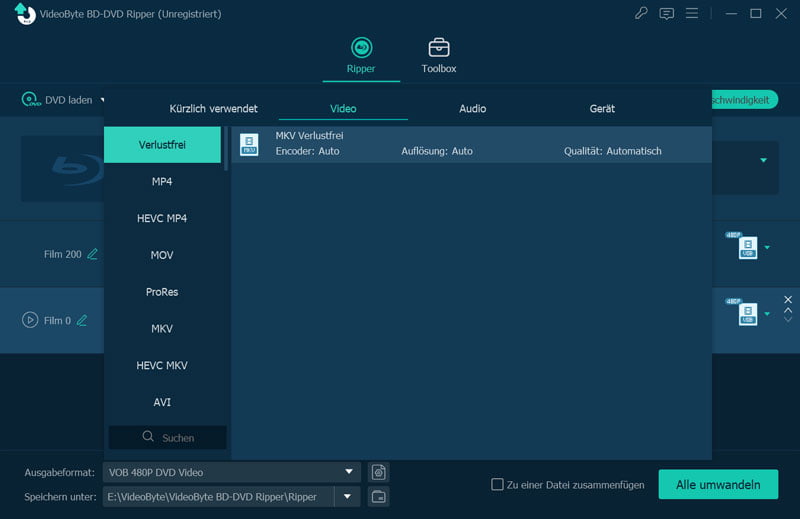Select the Video format tab

pos(343,109)
